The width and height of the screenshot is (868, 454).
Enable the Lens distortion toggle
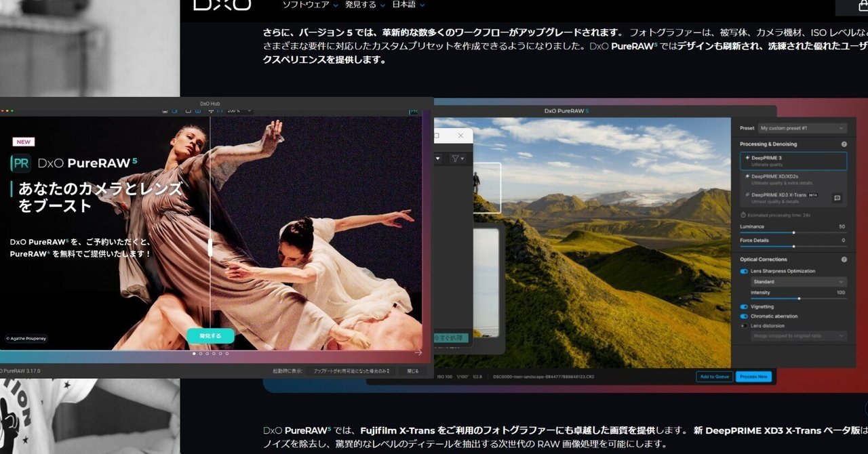coord(743,325)
